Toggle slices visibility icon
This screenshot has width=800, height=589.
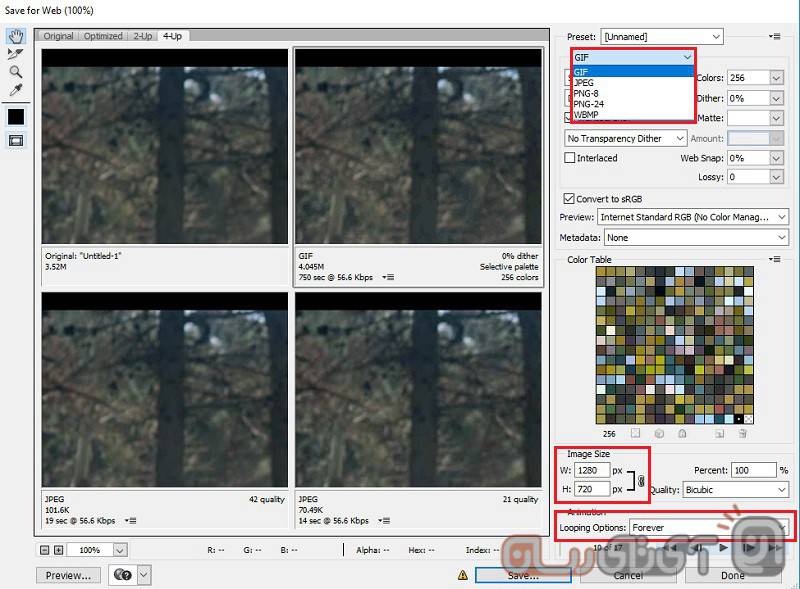click(x=16, y=140)
